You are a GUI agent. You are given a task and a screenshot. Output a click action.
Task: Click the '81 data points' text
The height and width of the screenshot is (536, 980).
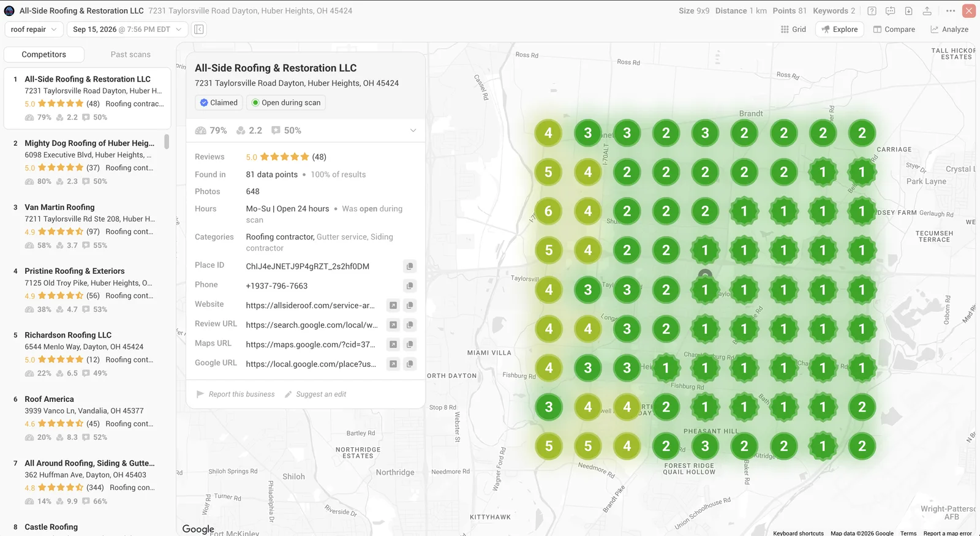click(x=271, y=175)
